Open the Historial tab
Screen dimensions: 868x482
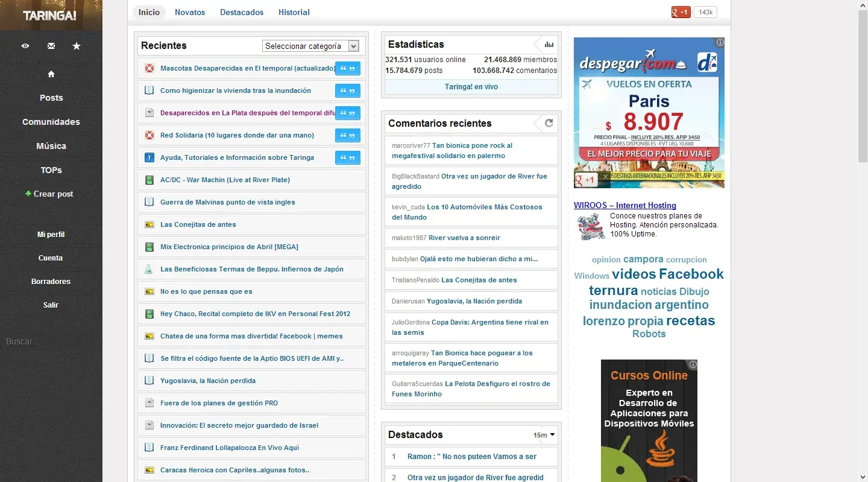pos(294,12)
